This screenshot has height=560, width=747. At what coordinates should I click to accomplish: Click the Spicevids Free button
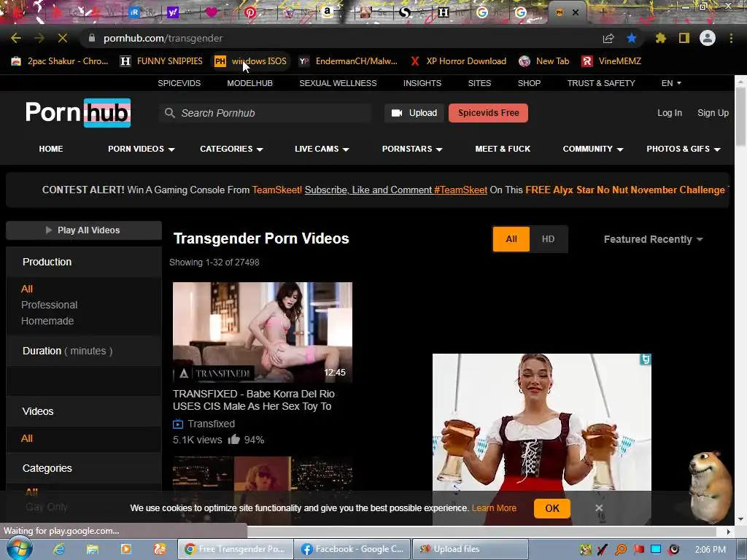pyautogui.click(x=488, y=113)
